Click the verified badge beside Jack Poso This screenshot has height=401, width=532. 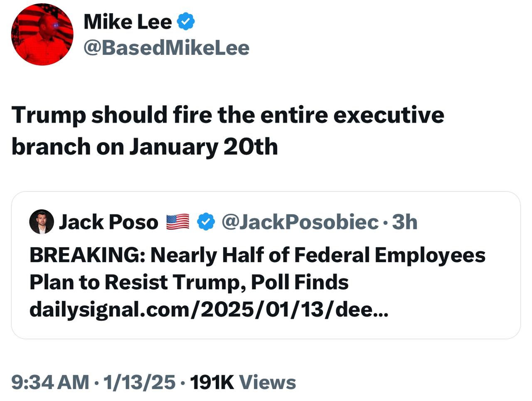click(x=205, y=222)
